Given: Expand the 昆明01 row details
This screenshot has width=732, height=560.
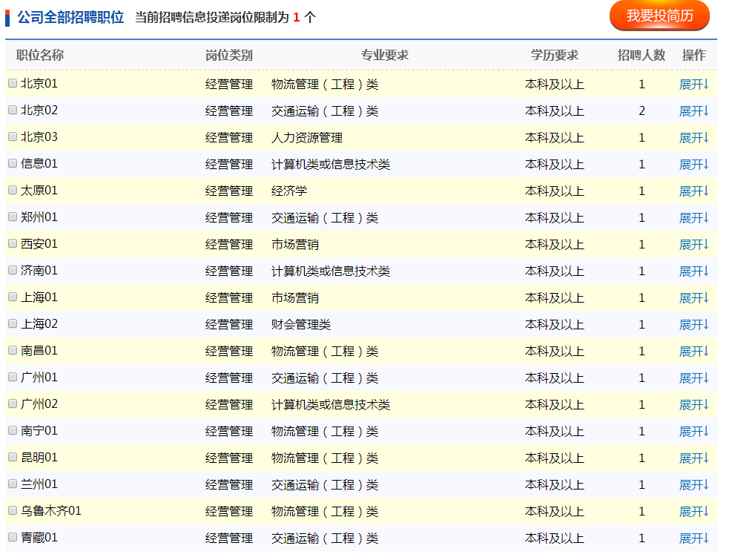Looking at the screenshot, I should [x=693, y=458].
